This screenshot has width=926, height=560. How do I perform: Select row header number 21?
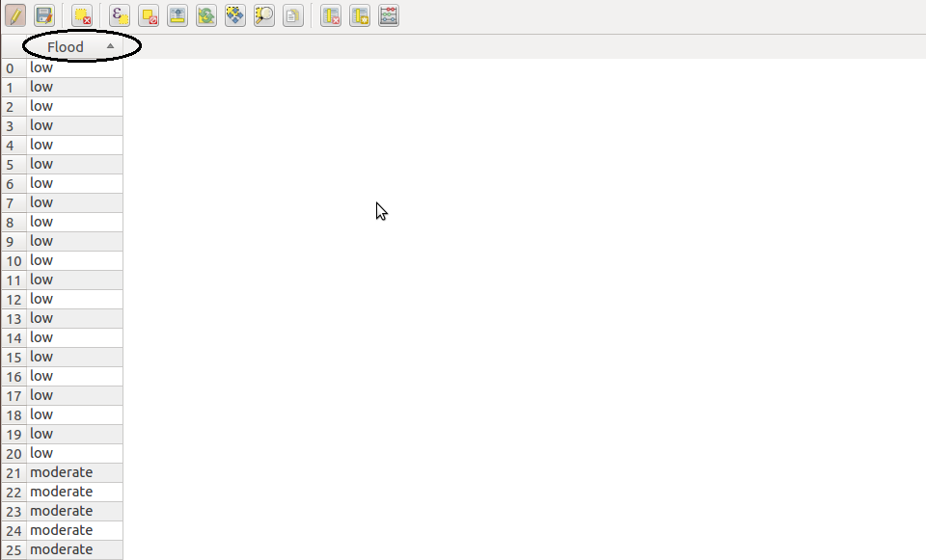[14, 472]
